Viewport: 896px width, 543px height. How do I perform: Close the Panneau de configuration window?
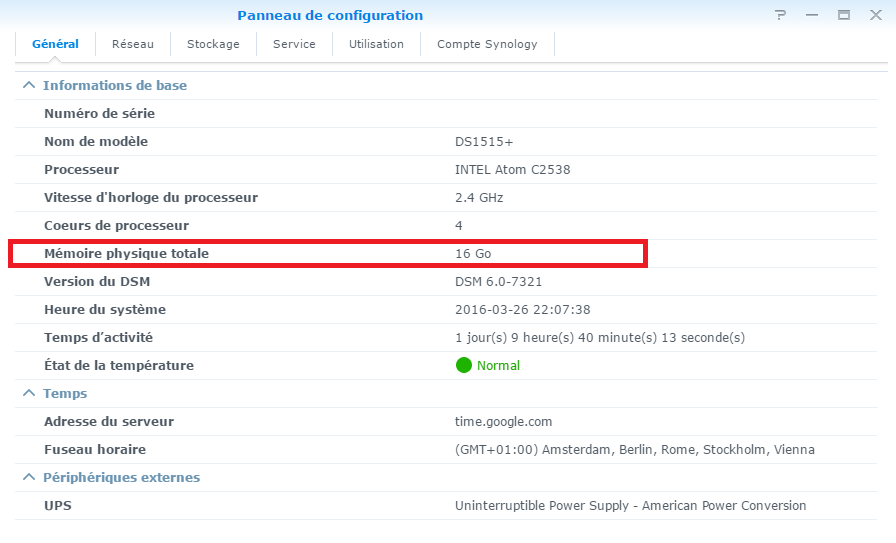pyautogui.click(x=875, y=16)
